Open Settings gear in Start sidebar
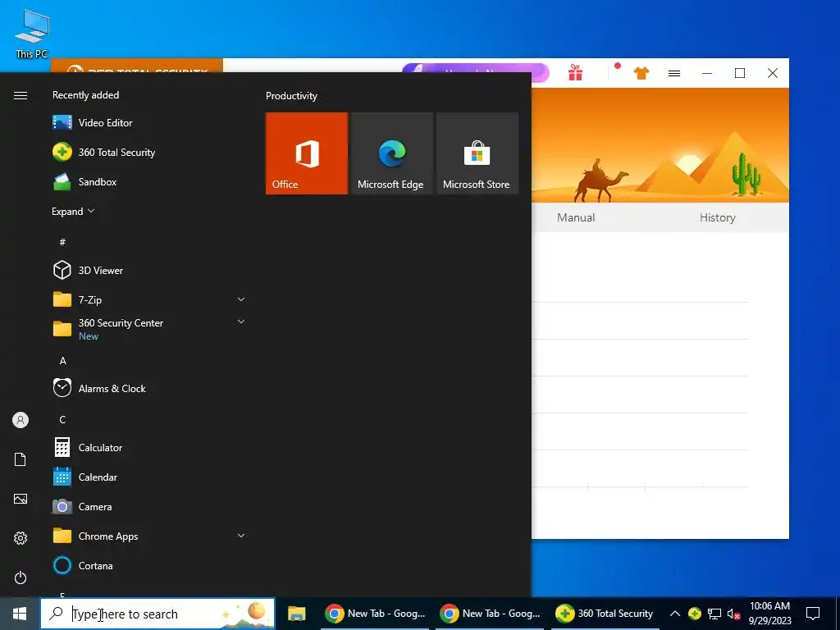Screen dimensions: 840x630 pos(21,538)
